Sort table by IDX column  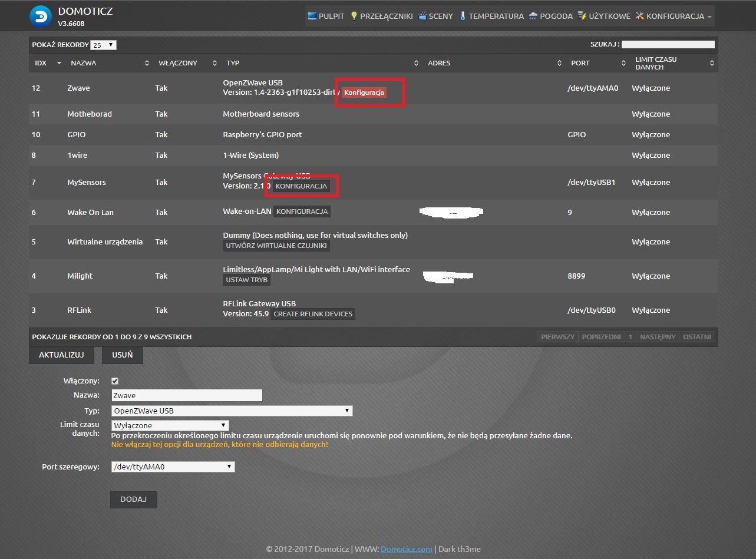tap(48, 63)
